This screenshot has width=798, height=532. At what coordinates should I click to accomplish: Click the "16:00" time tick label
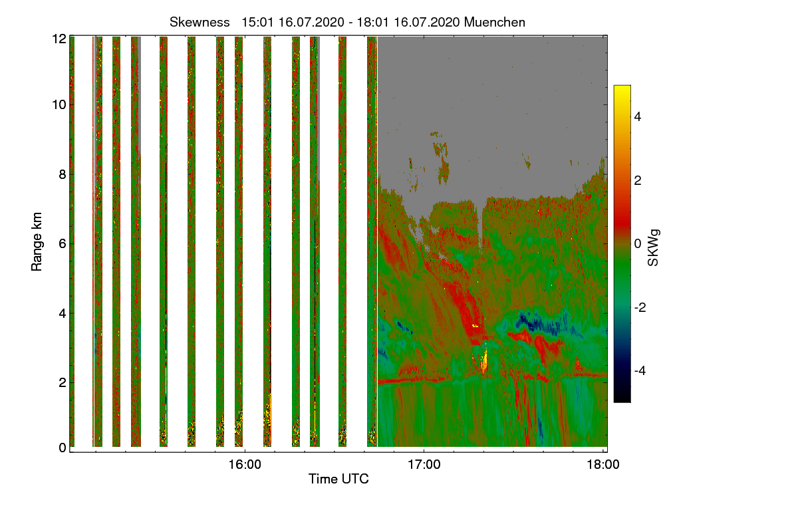click(245, 465)
